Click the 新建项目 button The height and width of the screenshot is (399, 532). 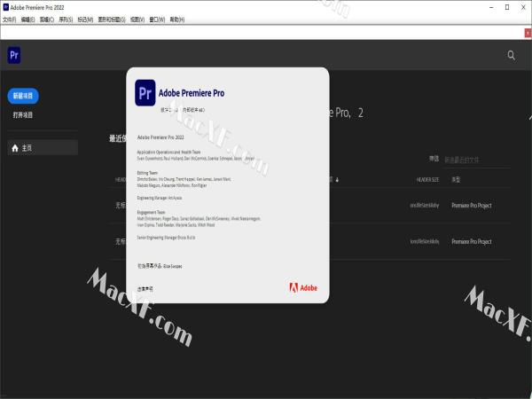[x=23, y=96]
